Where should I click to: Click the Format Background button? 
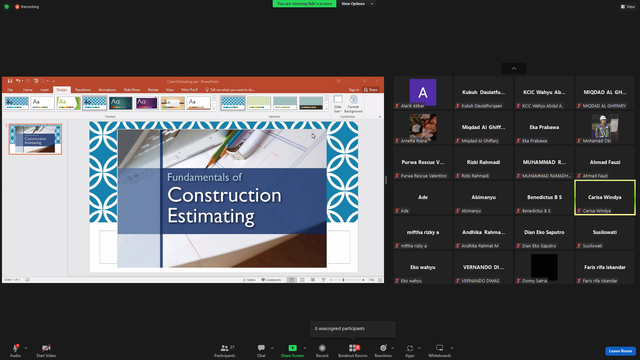pyautogui.click(x=353, y=104)
